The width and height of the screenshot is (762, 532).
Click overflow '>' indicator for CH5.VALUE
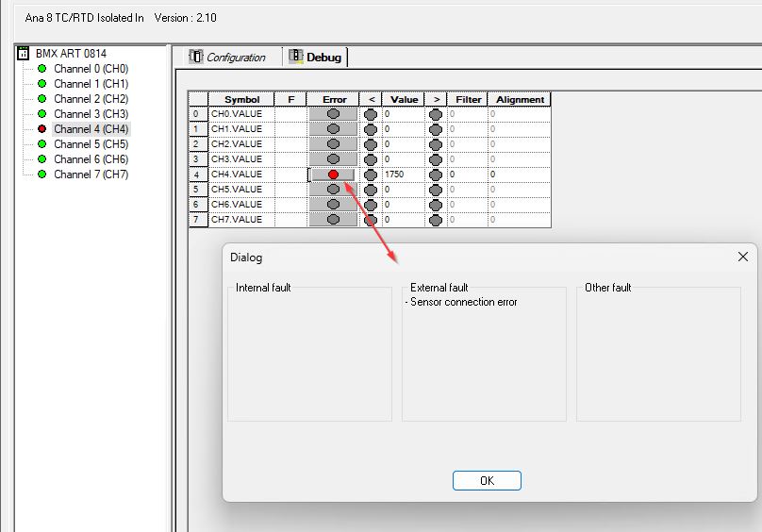coord(436,191)
